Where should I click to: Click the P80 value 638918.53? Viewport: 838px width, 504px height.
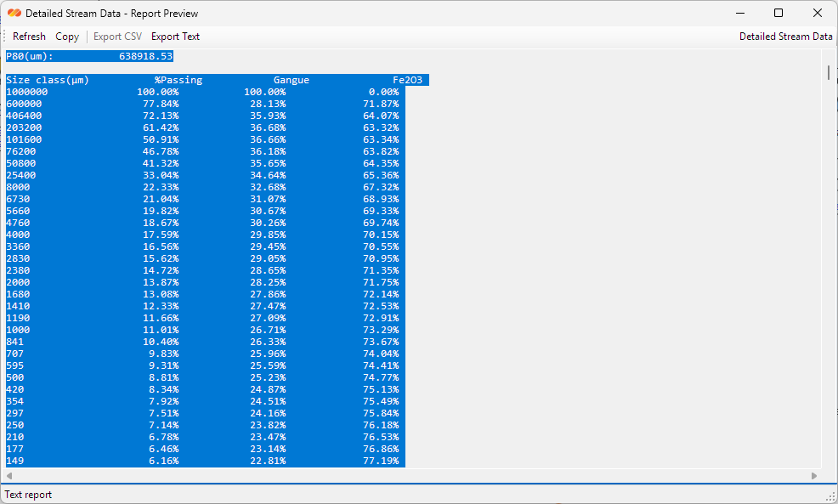tap(146, 56)
